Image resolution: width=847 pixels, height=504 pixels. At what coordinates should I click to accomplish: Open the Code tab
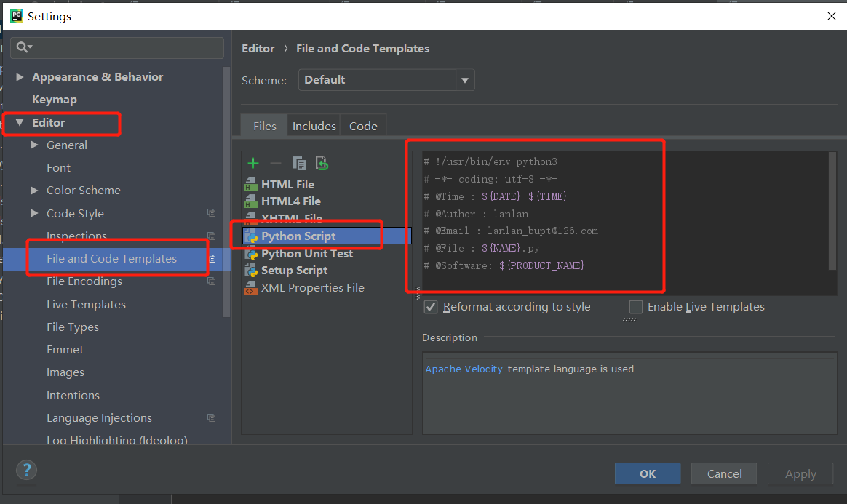(x=362, y=125)
